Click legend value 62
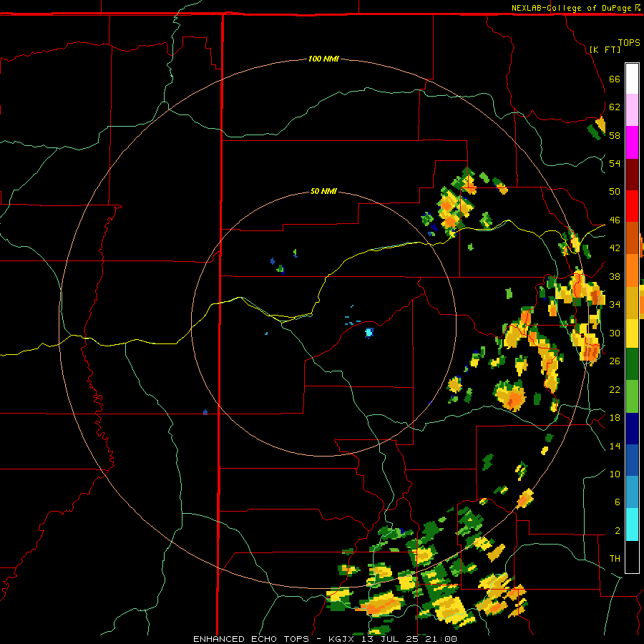644x644 pixels. (x=615, y=107)
